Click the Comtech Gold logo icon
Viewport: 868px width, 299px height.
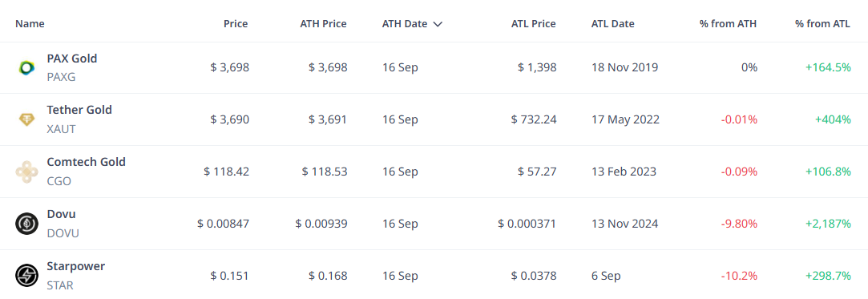[x=26, y=172]
